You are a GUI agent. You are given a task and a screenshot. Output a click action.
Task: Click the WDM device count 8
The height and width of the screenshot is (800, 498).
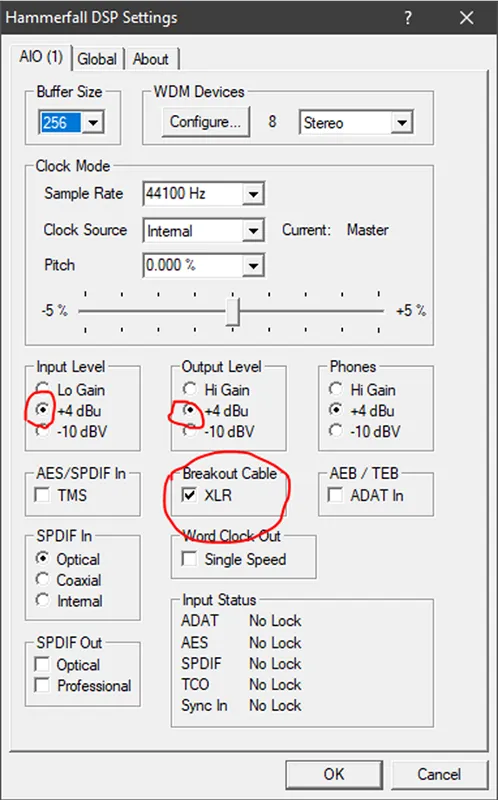pyautogui.click(x=272, y=121)
